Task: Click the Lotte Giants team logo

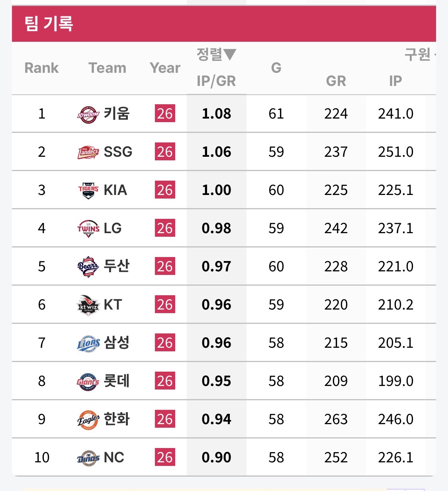Action: (x=88, y=382)
